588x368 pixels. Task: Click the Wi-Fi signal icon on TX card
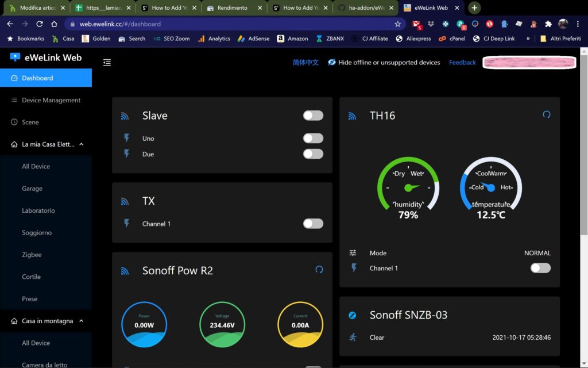click(x=125, y=201)
